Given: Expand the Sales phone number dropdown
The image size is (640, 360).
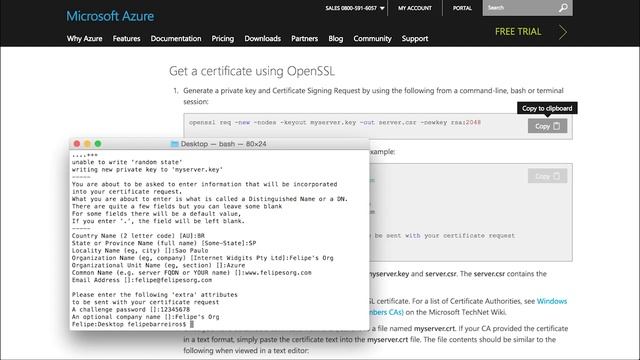Looking at the screenshot, I should point(355,8).
